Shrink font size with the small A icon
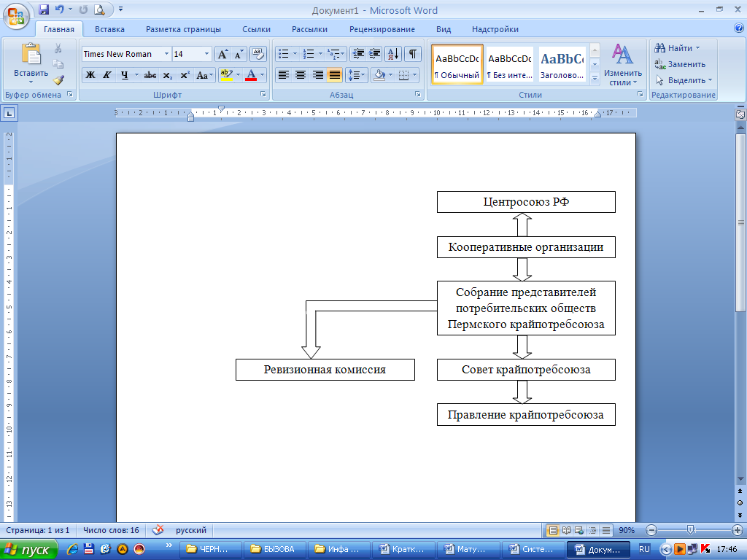 point(239,54)
